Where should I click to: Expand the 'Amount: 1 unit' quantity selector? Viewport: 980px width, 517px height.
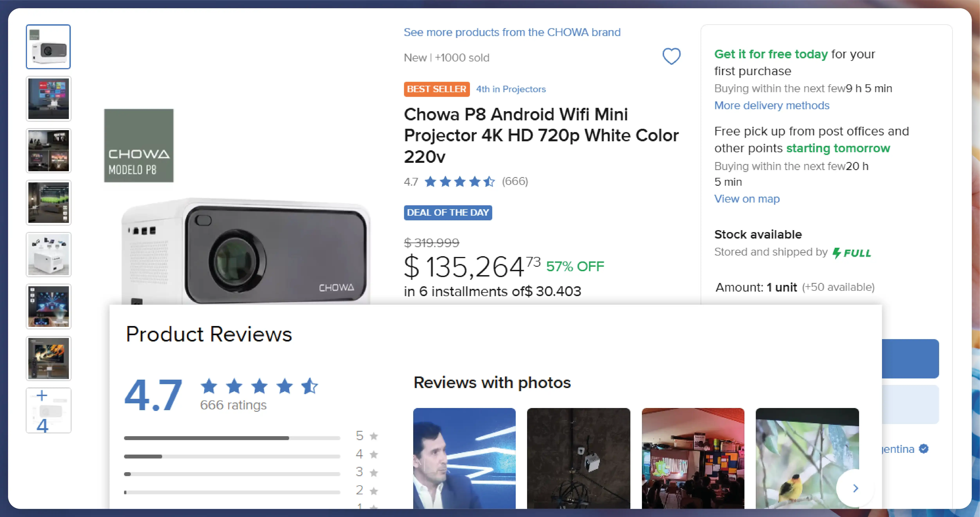coord(795,287)
